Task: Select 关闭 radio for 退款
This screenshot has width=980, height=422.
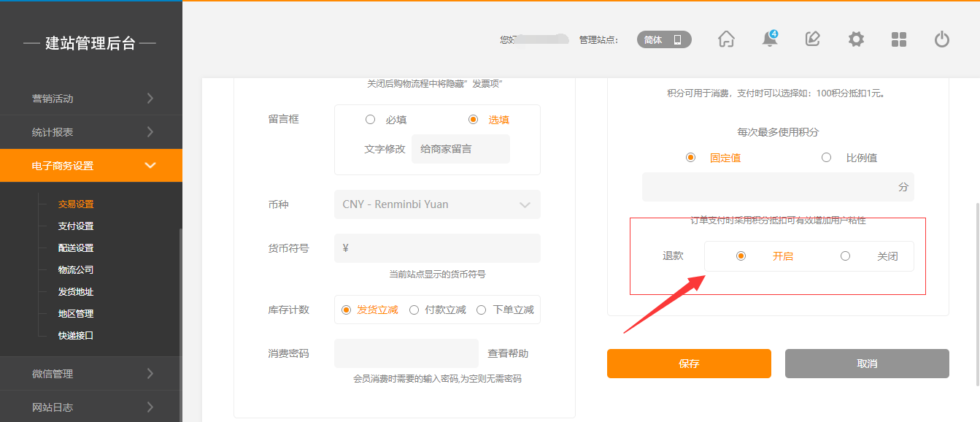Action: (x=845, y=256)
